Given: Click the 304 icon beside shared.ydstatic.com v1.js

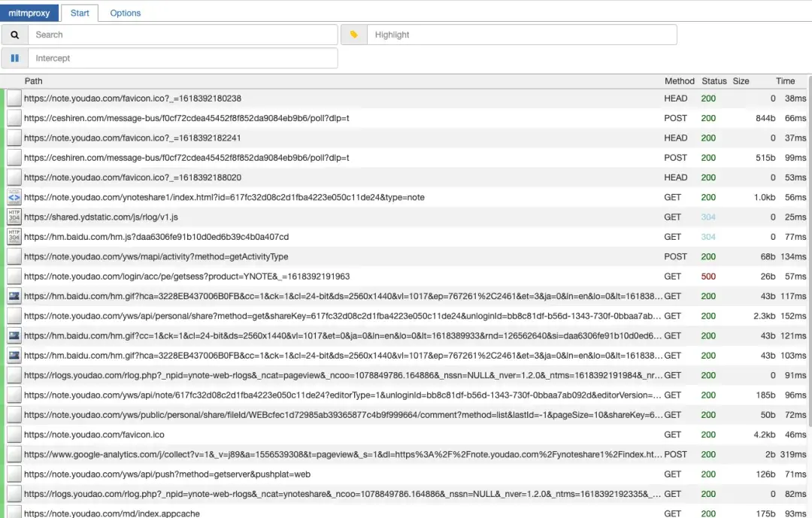Looking at the screenshot, I should click(x=14, y=217).
